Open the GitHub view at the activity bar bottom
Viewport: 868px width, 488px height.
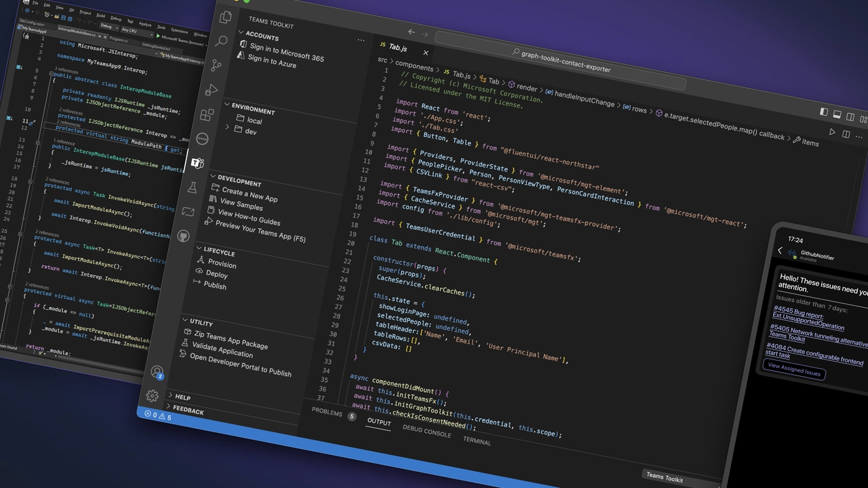pos(183,236)
